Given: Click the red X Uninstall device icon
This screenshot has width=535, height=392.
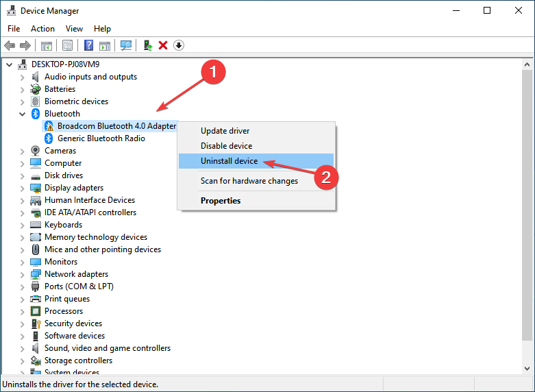Looking at the screenshot, I should click(x=163, y=45).
